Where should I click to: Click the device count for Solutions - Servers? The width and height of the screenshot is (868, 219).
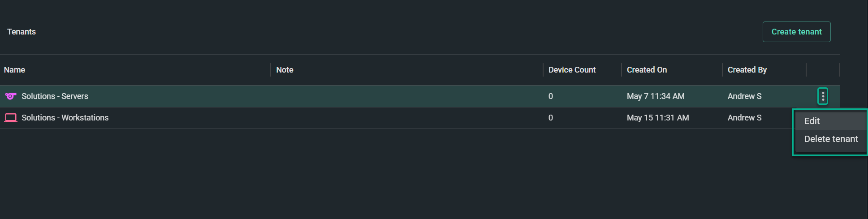click(551, 96)
